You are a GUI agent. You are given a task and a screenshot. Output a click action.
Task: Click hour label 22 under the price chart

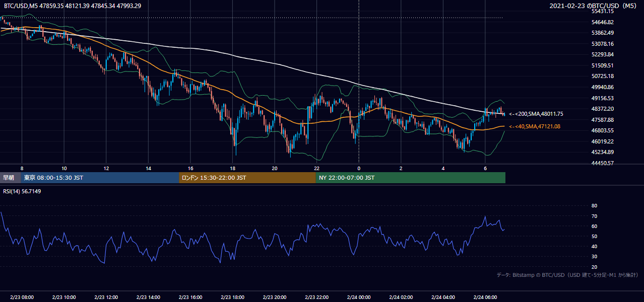(x=316, y=168)
